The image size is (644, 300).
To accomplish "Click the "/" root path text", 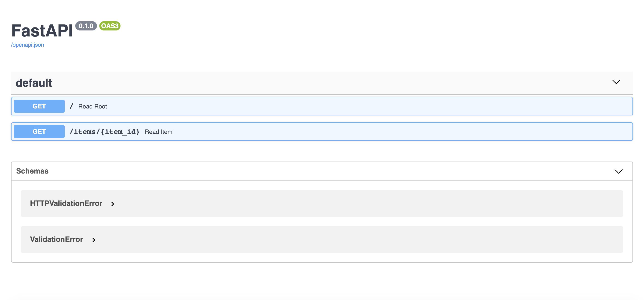I will point(72,106).
